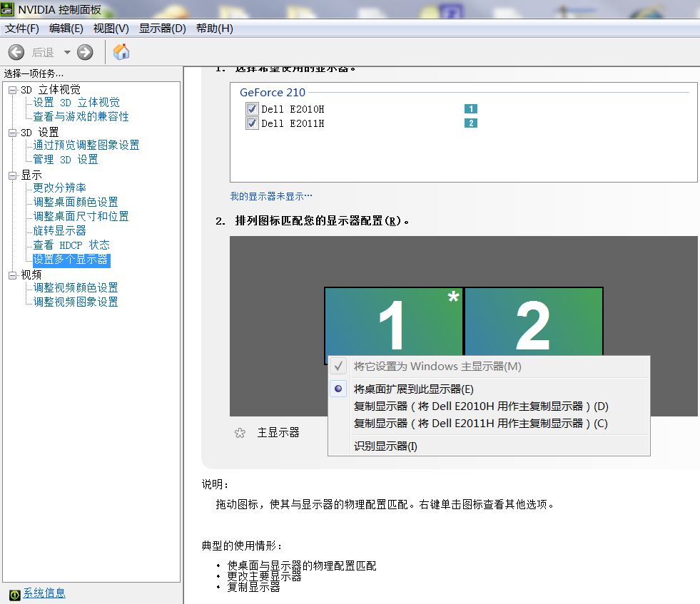700x604 pixels.
Task: Click the Back arrow toolbar icon
Action: coord(16,52)
